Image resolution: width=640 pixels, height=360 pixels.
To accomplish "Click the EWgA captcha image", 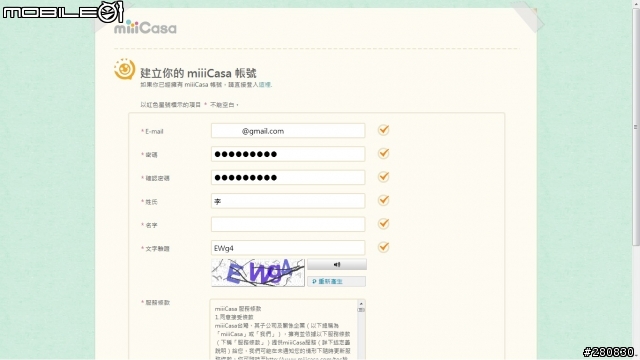I will pyautogui.click(x=258, y=273).
